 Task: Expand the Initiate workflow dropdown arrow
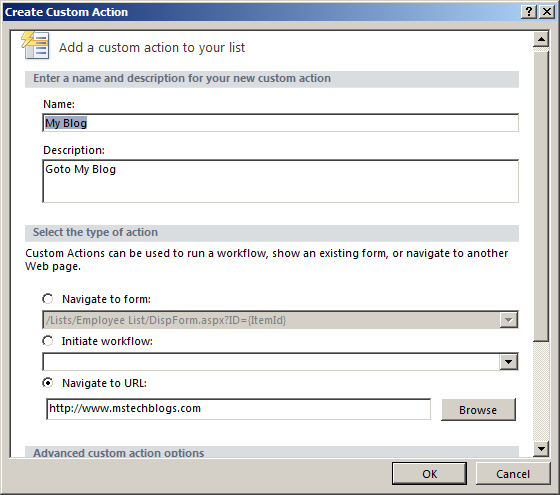point(509,362)
